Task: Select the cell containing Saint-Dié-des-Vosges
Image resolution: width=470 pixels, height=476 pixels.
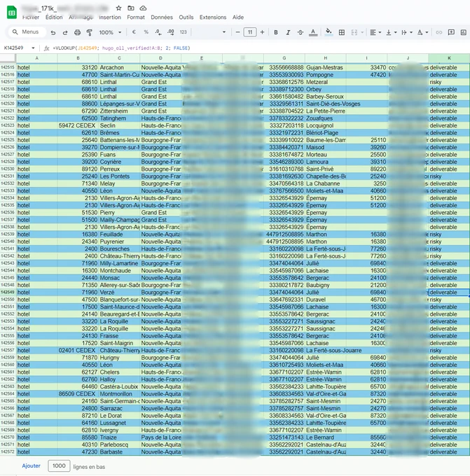Action: pos(326,104)
